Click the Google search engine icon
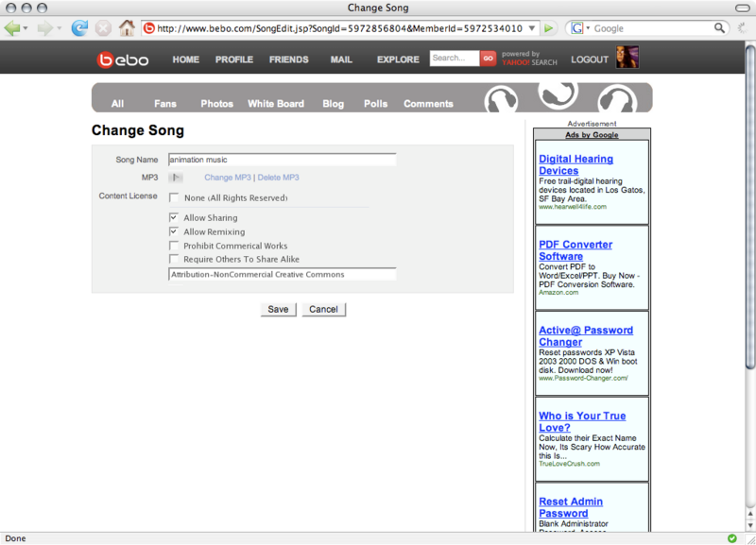The width and height of the screenshot is (756, 545). [576, 28]
